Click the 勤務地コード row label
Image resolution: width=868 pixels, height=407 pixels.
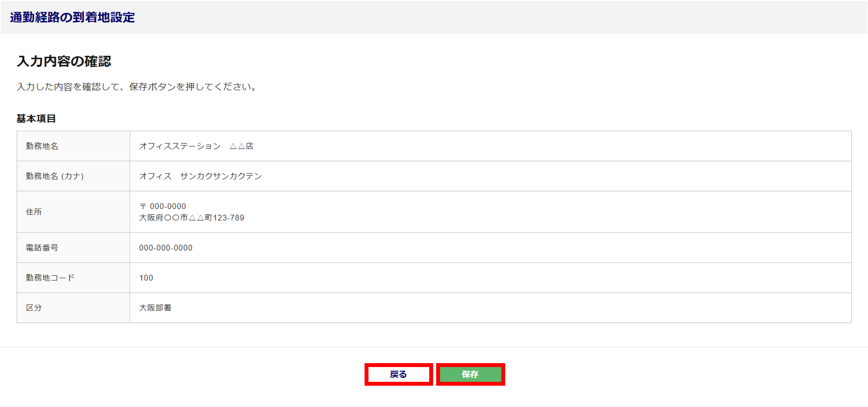tap(50, 278)
